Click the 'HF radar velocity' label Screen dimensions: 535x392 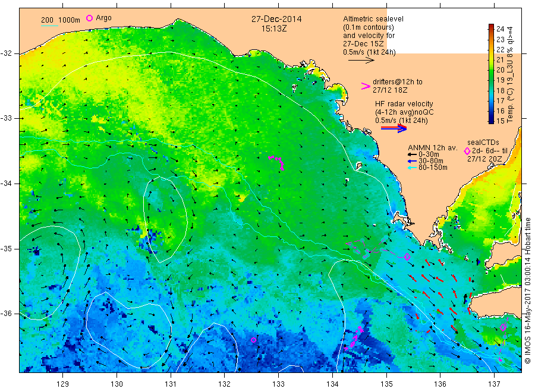coord(404,104)
